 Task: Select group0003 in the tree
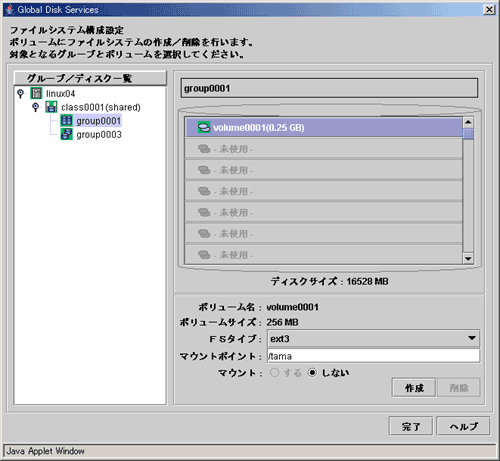point(99,135)
